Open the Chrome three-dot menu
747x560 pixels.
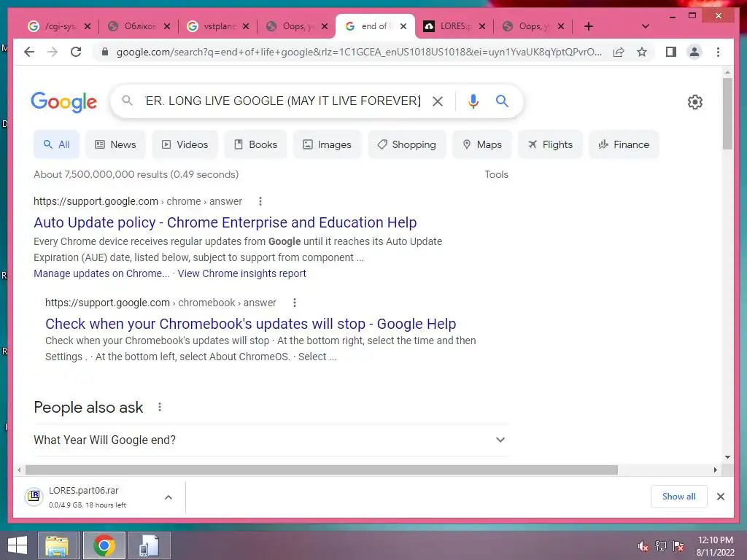[718, 52]
